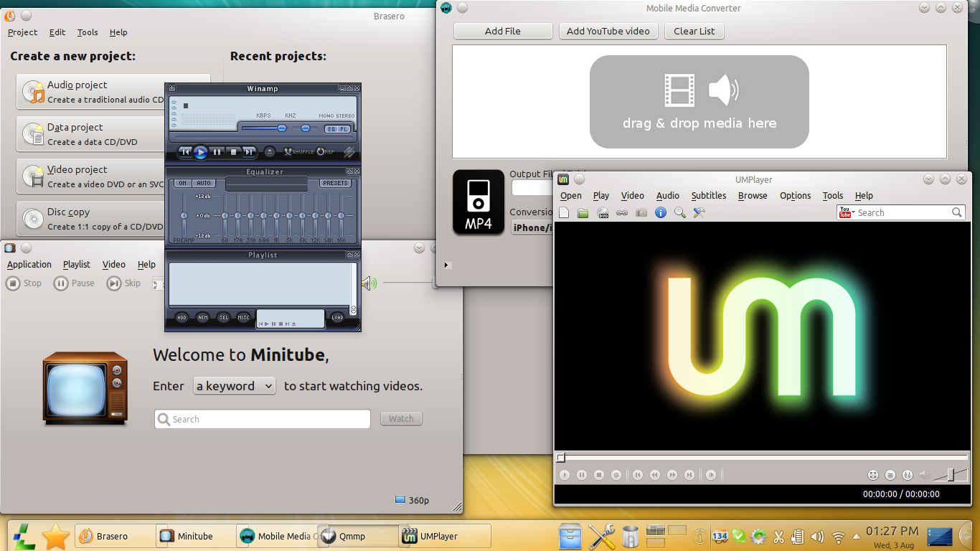Image resolution: width=980 pixels, height=551 pixels.
Task: Expand the disclosure arrow in Mobile Media Converter
Action: tap(446, 265)
